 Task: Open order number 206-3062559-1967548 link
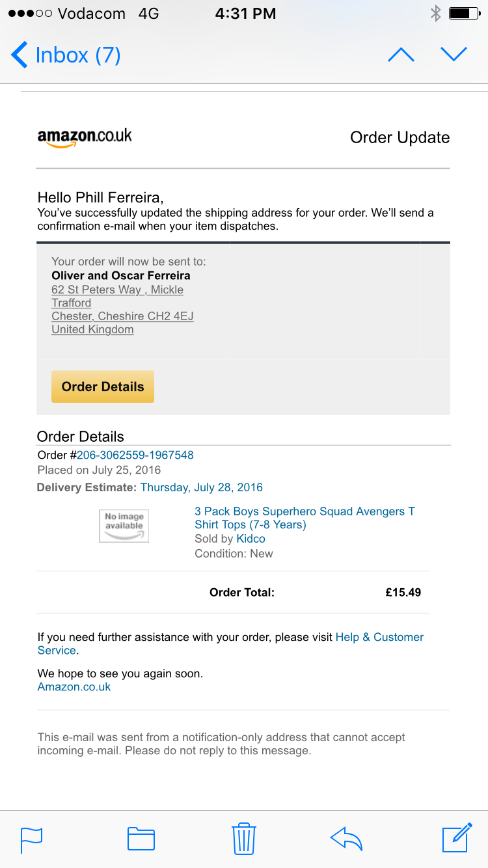tap(135, 455)
